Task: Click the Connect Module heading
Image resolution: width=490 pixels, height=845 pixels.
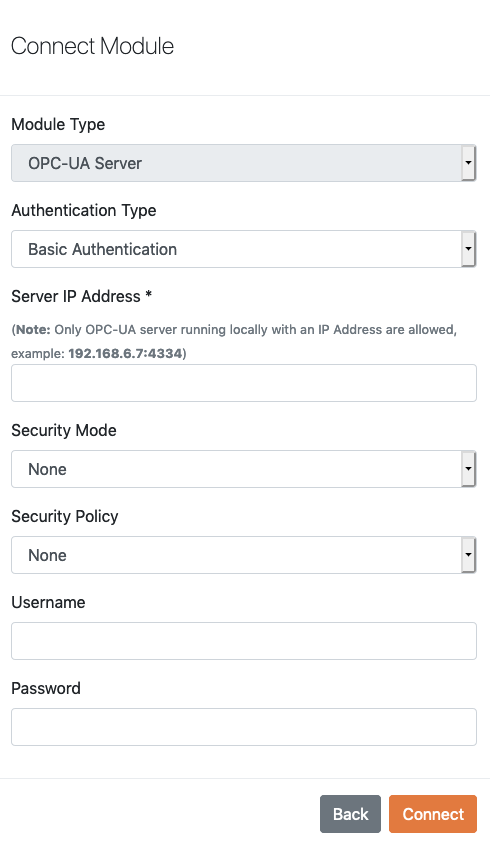Action: click(92, 46)
